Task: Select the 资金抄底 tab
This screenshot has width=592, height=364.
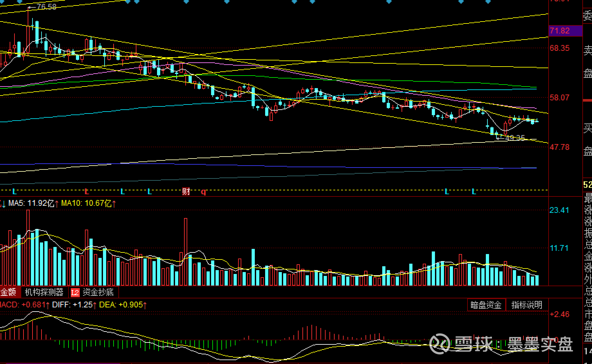Action: point(98,292)
